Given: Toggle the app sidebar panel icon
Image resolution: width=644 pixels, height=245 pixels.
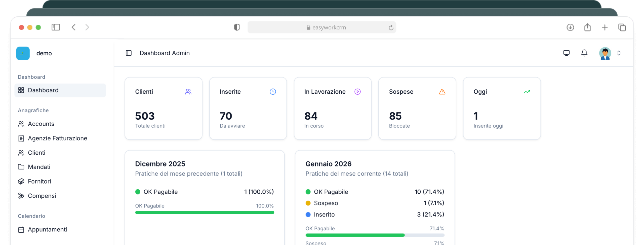Looking at the screenshot, I should coord(129,53).
